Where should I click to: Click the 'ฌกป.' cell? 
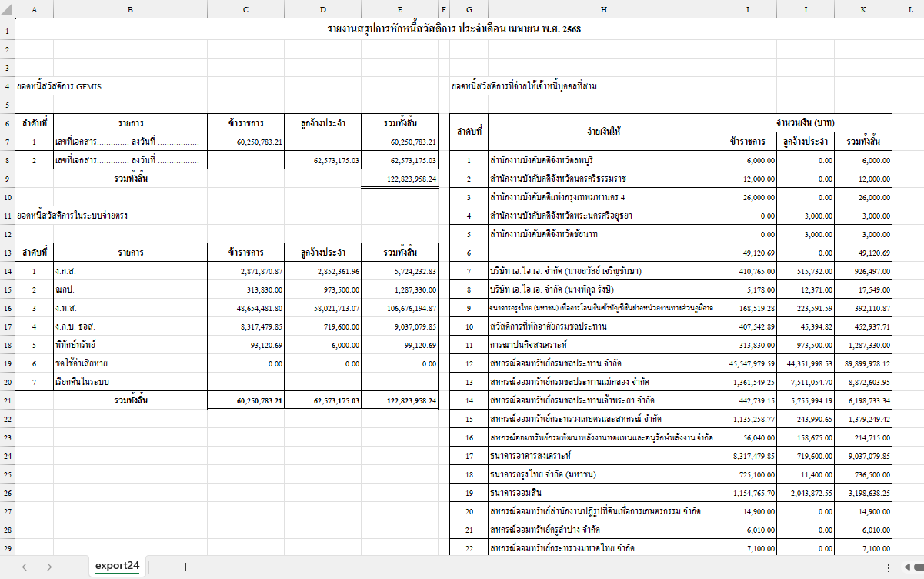coord(130,289)
